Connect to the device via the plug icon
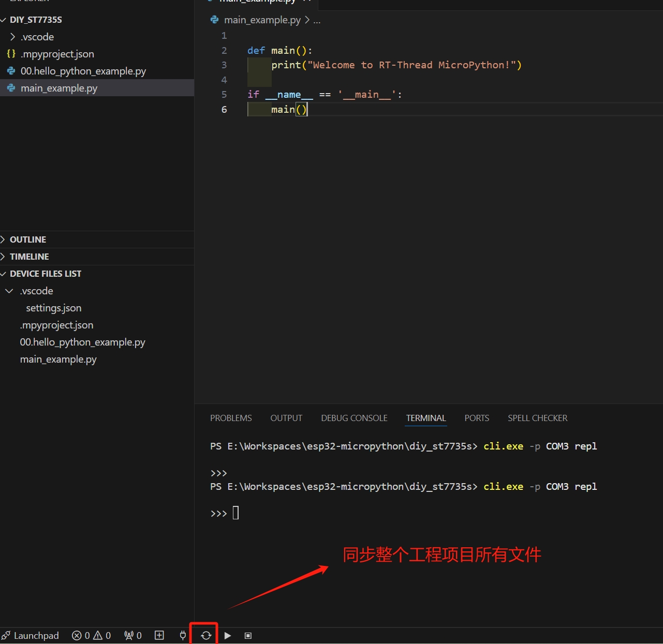 [x=182, y=635]
